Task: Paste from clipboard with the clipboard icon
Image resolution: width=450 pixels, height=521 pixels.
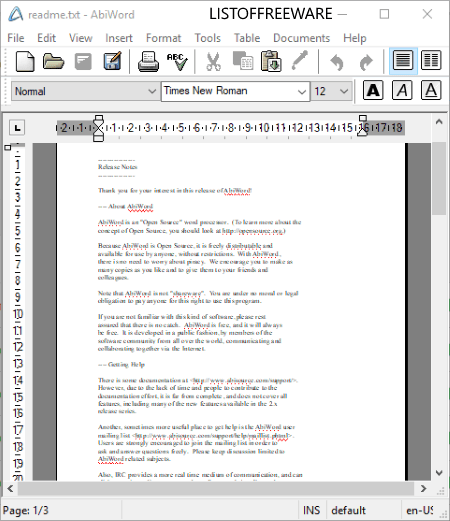Action: click(x=271, y=61)
